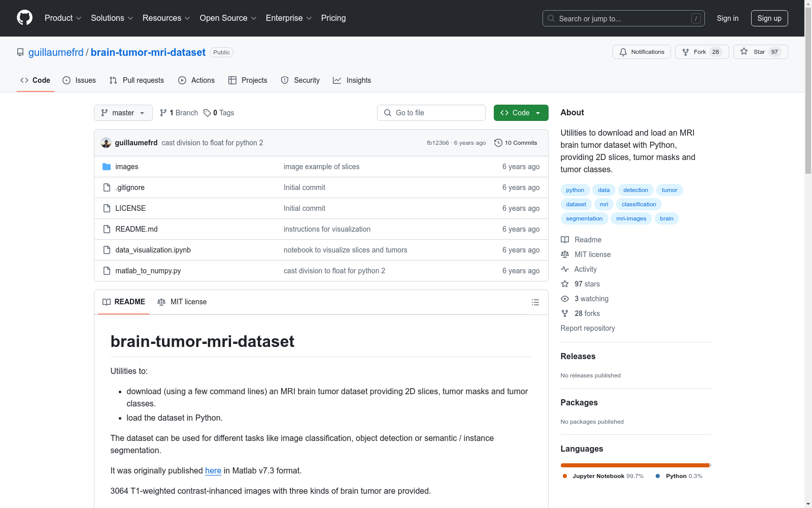
Task: Click the Python blue legend dot
Action: 658,476
